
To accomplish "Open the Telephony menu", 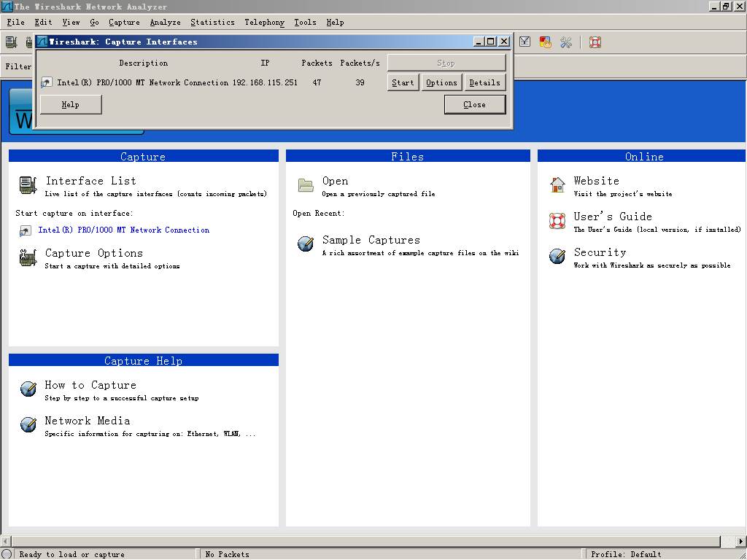I will (264, 23).
